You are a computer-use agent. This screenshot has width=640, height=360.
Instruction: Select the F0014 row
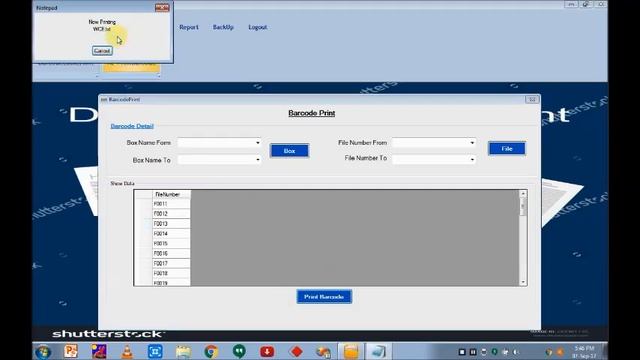[x=171, y=233]
